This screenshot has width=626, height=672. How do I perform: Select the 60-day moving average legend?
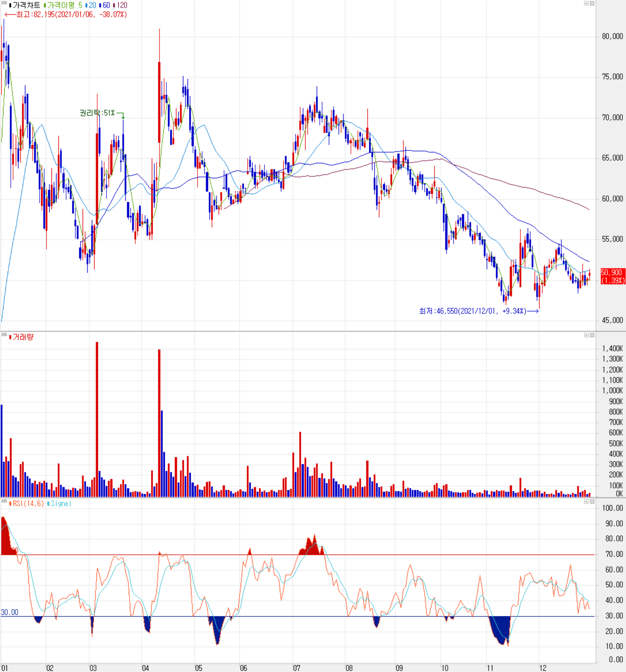click(105, 5)
